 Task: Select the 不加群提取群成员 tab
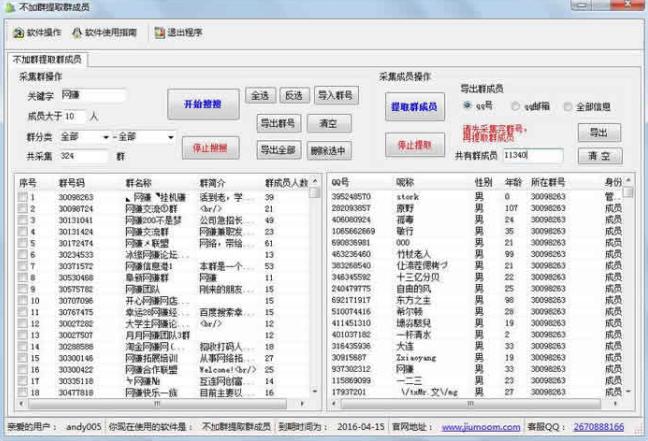click(47, 60)
